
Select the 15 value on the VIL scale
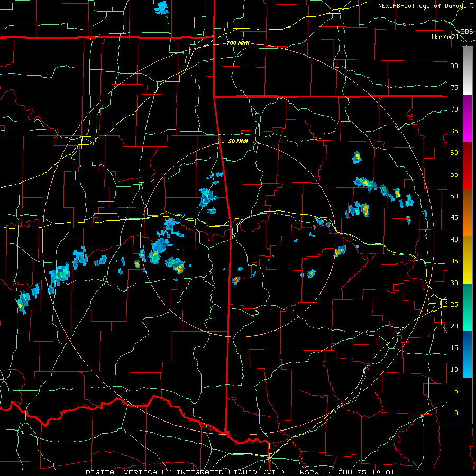pyautogui.click(x=454, y=348)
